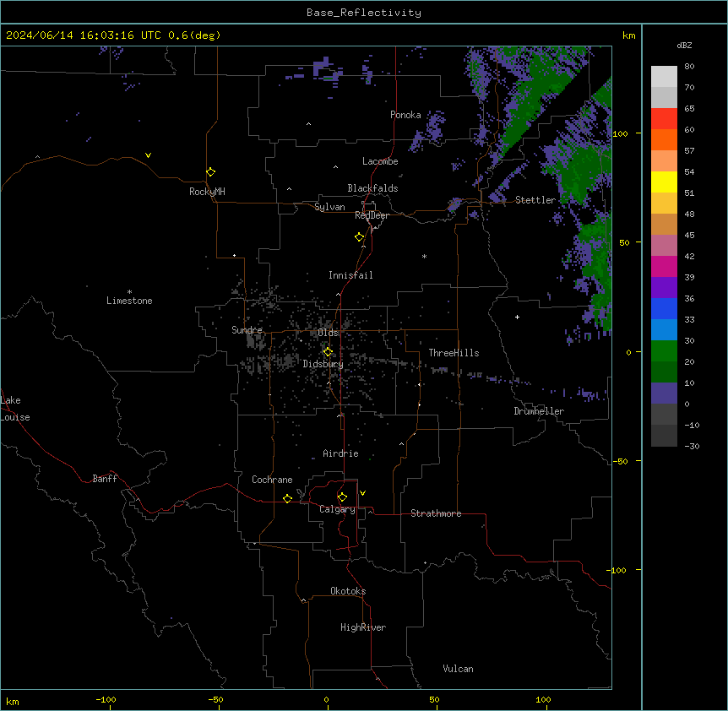The width and height of the screenshot is (728, 711).
Task: Select the purple 36-39 dBZ legend swatch
Action: click(x=664, y=288)
